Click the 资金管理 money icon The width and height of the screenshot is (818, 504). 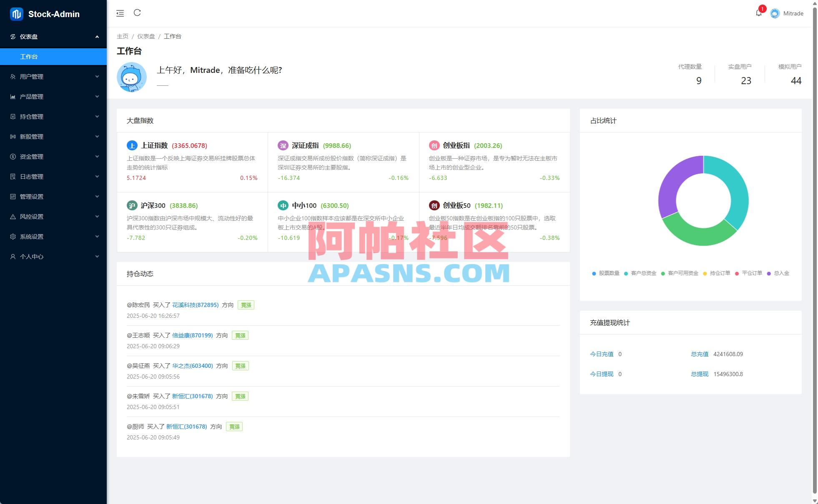tap(13, 157)
